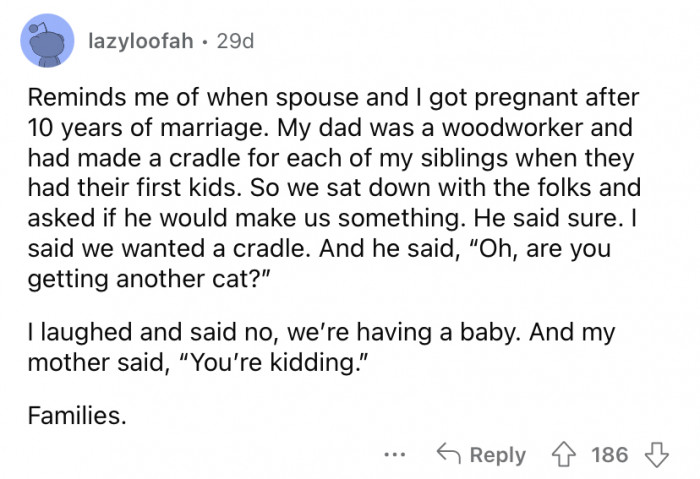Click the lazyloofah user avatar
The height and width of the screenshot is (479, 700).
point(46,42)
